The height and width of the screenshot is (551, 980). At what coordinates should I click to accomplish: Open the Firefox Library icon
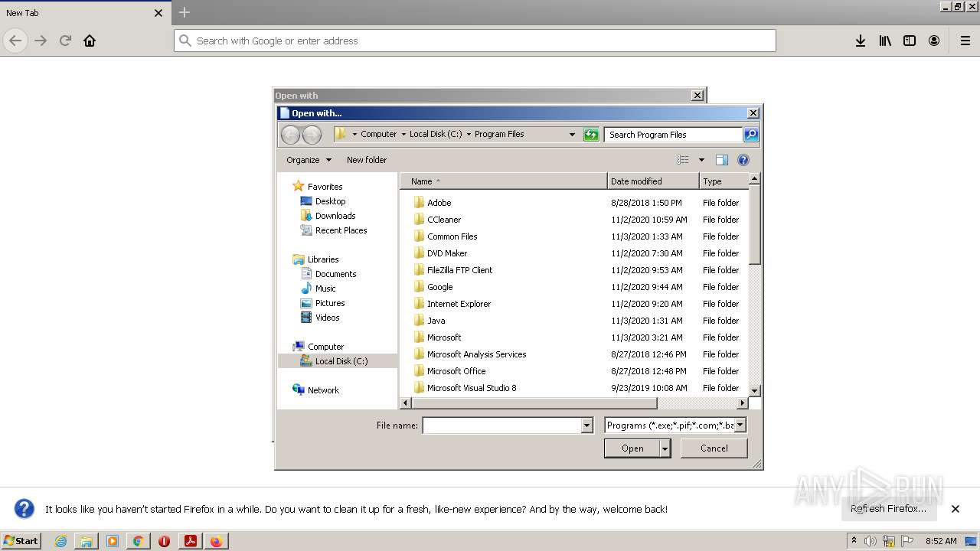(x=885, y=41)
